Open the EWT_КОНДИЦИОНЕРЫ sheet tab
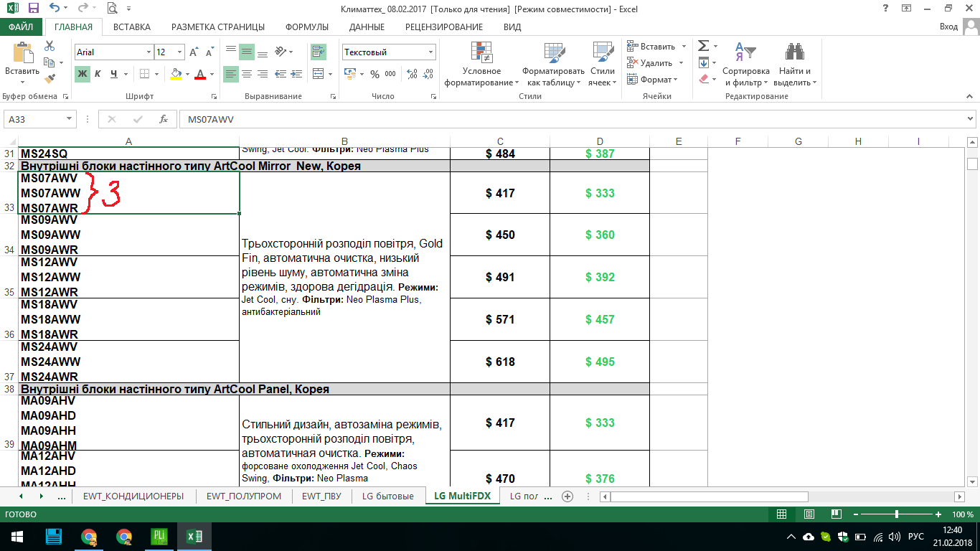Screen dimensions: 980x551 tap(133, 496)
